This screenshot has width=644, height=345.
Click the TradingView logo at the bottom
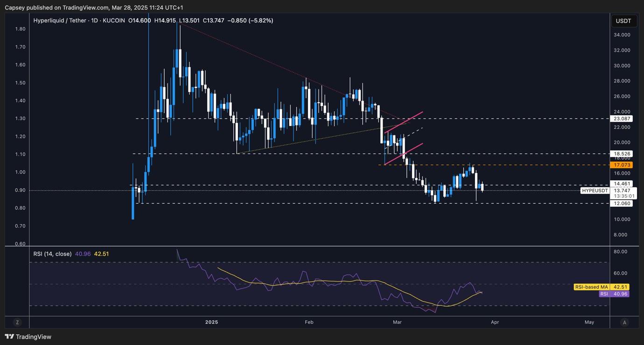(x=28, y=337)
